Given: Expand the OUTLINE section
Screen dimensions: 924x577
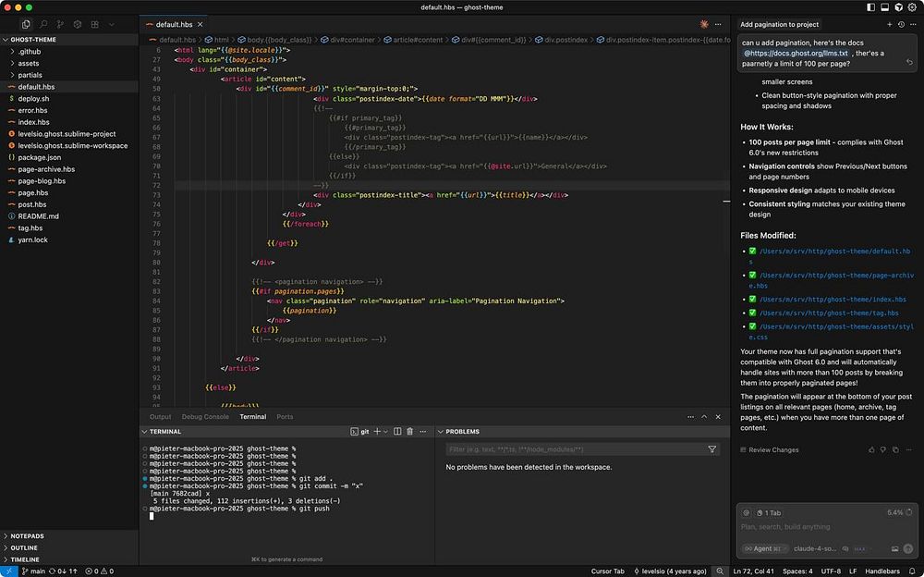Looking at the screenshot, I should (x=25, y=547).
